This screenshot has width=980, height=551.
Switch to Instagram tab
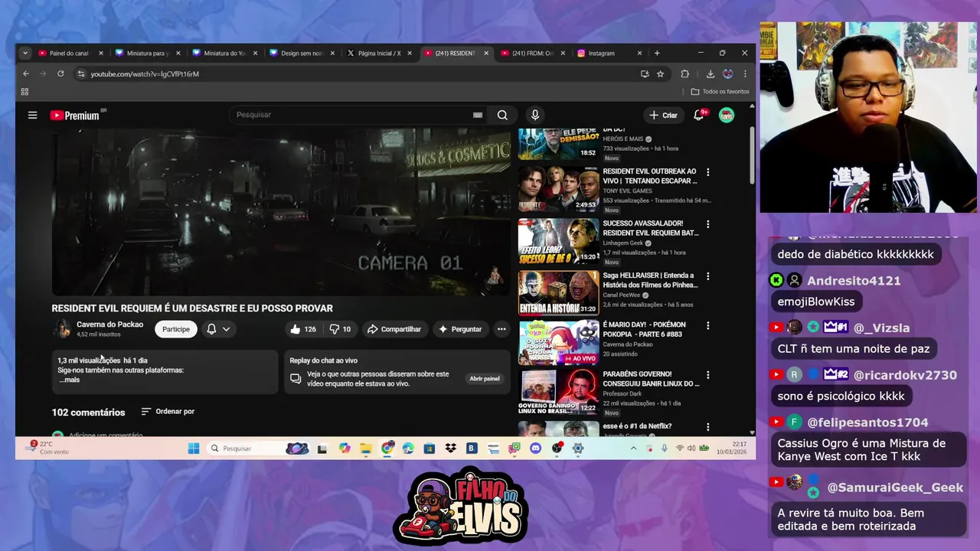pos(609,53)
